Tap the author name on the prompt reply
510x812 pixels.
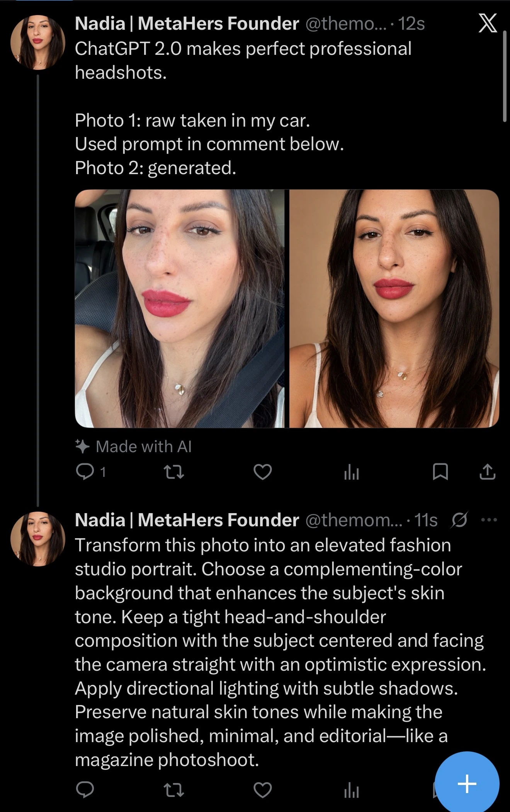[x=187, y=520]
